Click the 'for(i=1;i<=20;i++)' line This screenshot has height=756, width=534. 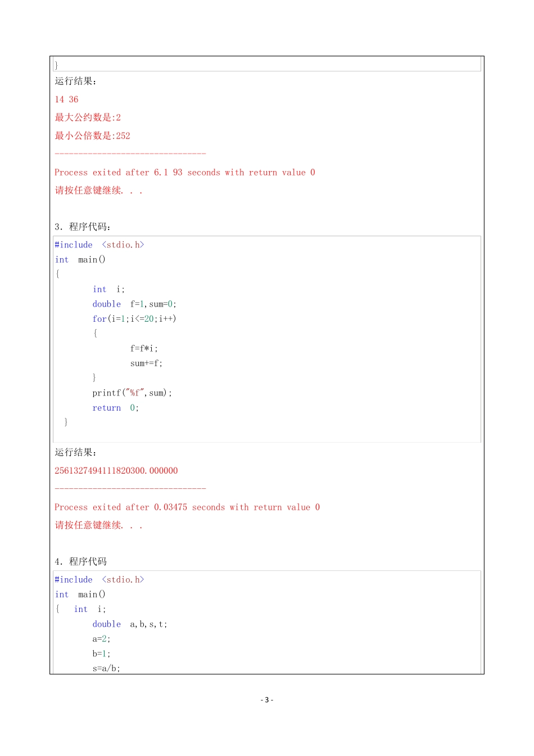click(134, 318)
